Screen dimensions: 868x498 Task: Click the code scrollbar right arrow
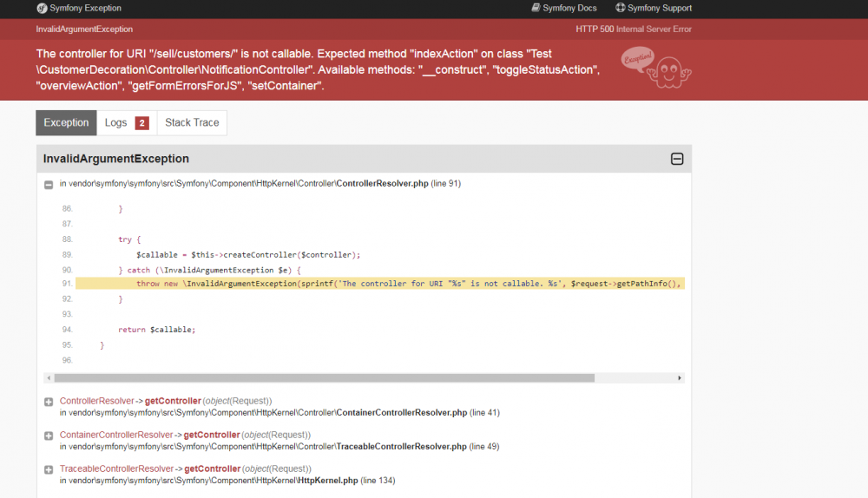(680, 378)
